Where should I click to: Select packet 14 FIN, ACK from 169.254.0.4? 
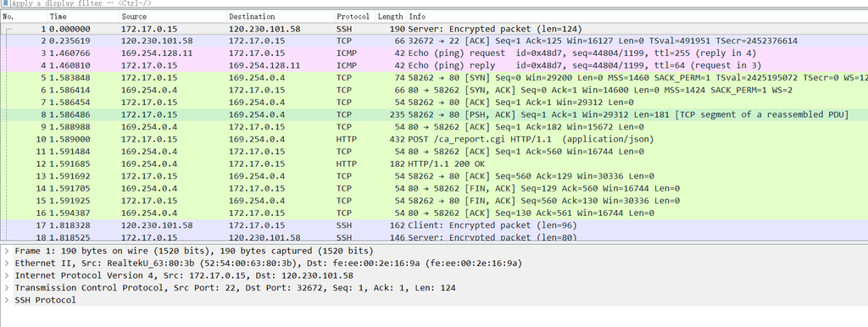pos(434,189)
